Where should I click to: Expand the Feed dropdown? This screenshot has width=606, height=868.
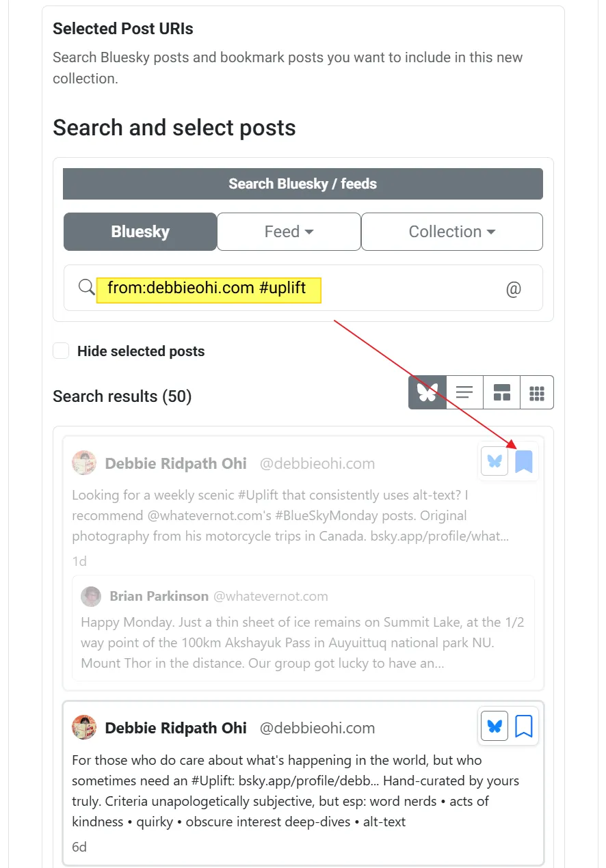click(x=289, y=232)
